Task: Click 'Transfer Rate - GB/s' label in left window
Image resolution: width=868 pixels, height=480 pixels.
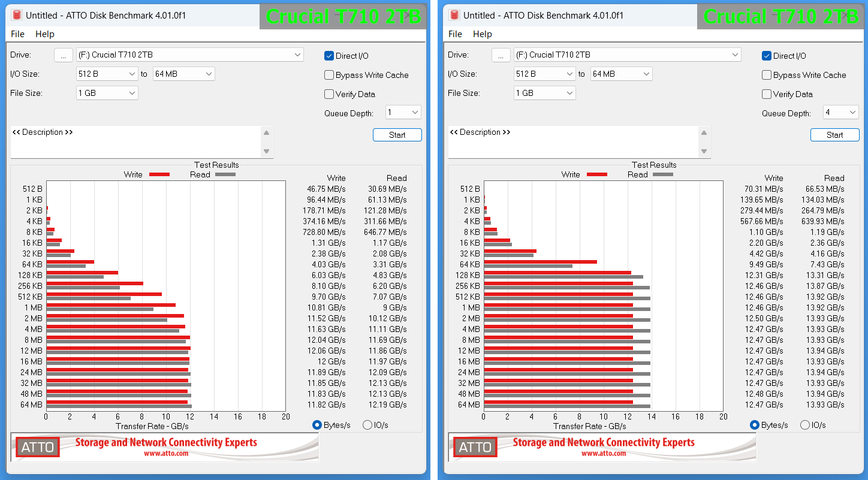Action: pos(152,426)
